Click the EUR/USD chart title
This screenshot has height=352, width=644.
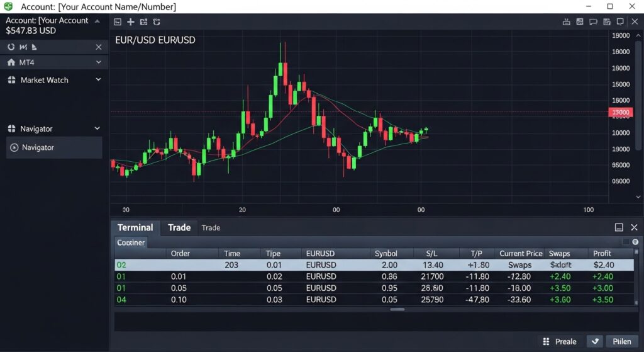[x=155, y=40]
